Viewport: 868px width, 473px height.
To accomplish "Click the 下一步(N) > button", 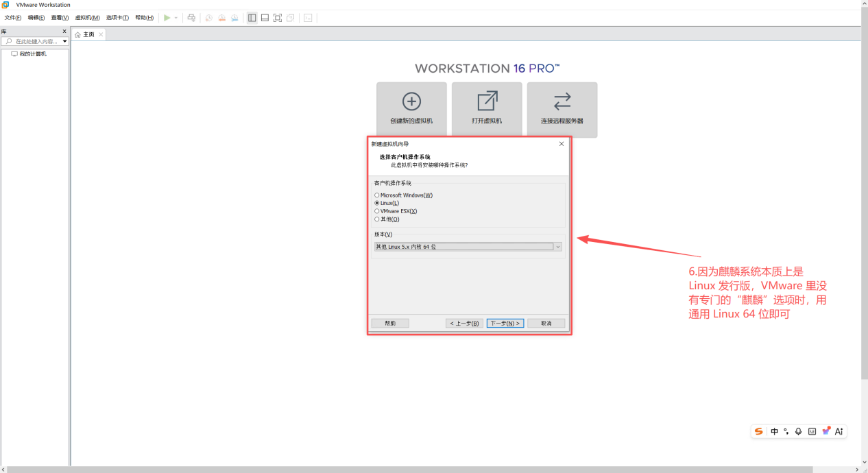I will (x=505, y=323).
